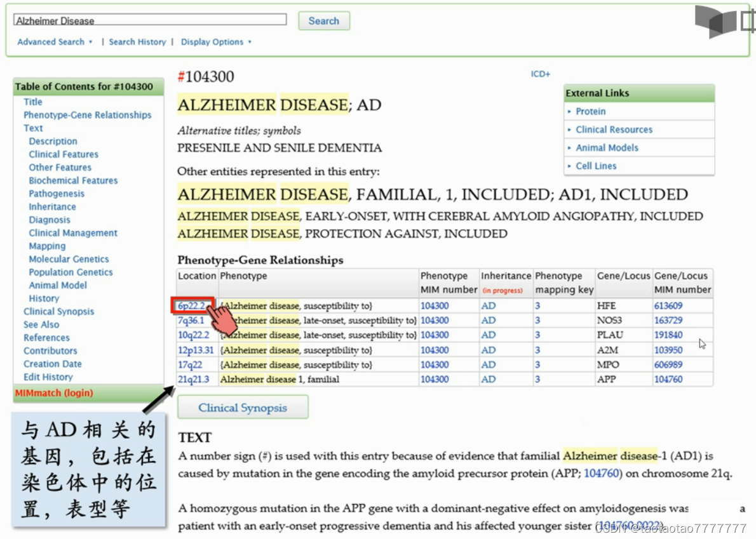Open the History section link
Screen dimensions: 756x539
44,298
